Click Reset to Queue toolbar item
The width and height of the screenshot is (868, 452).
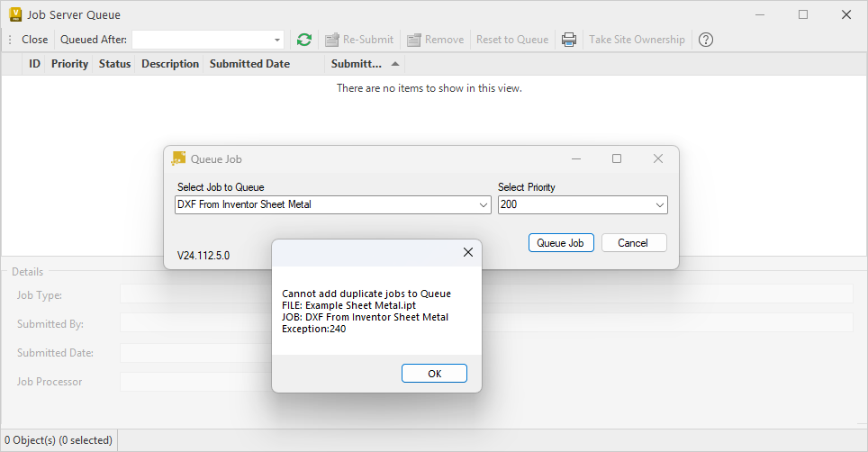[x=512, y=40]
